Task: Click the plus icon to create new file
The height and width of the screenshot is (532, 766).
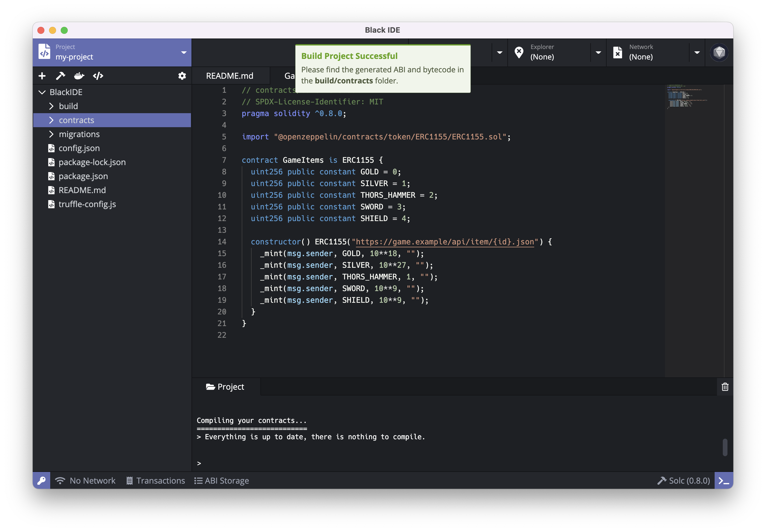Action: pos(42,76)
